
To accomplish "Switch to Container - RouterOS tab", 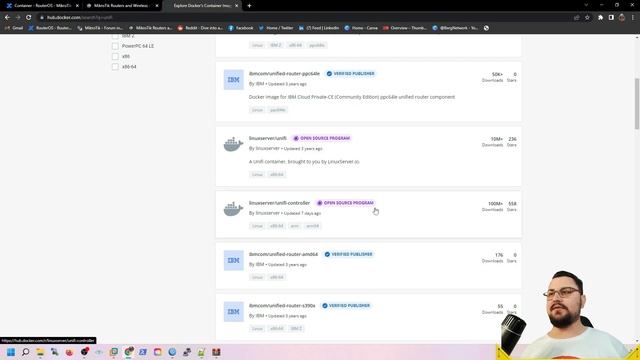I will (x=42, y=6).
